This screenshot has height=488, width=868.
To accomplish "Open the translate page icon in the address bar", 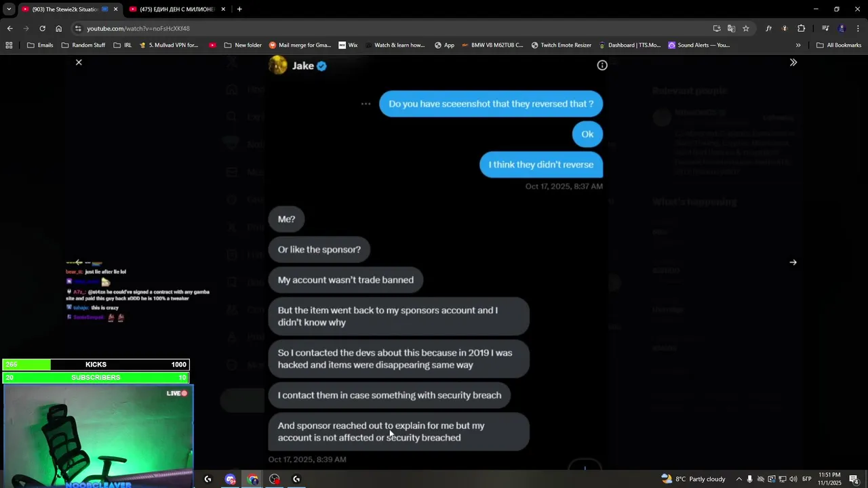I will (731, 28).
